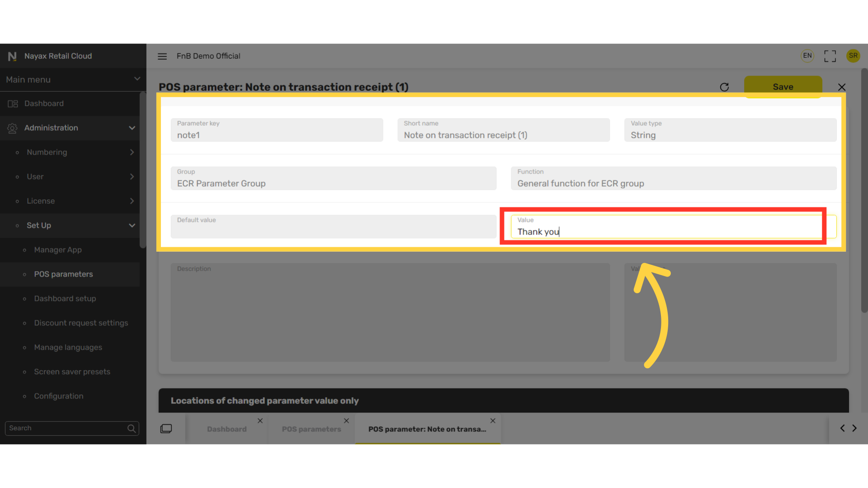Switch to the POS parameters tab
Screen dimensions: 868x488
click(311, 429)
